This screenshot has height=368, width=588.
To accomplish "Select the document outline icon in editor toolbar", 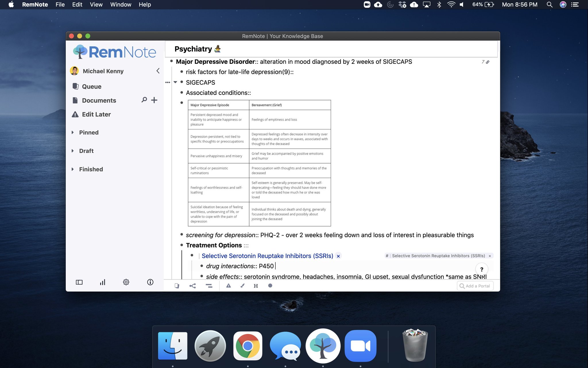I will (x=209, y=285).
